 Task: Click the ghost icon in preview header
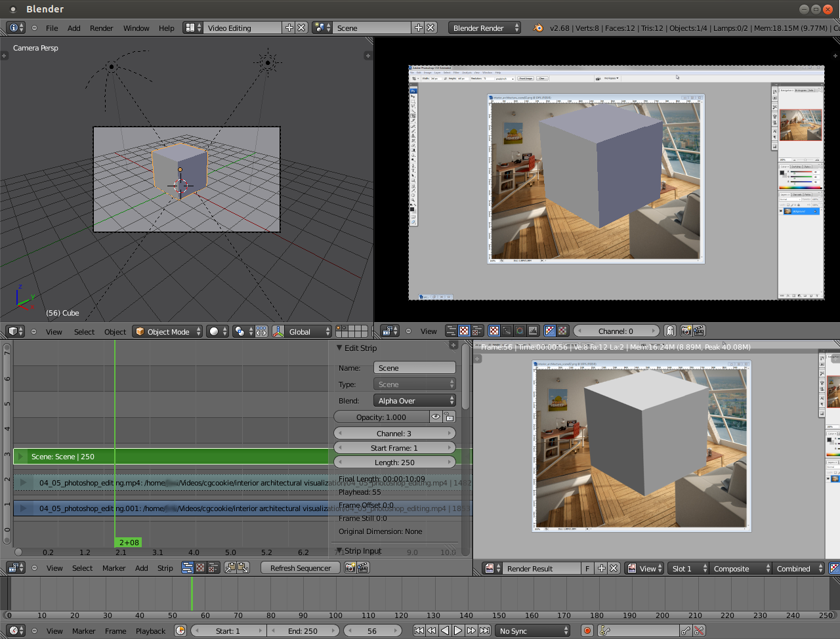(669, 331)
